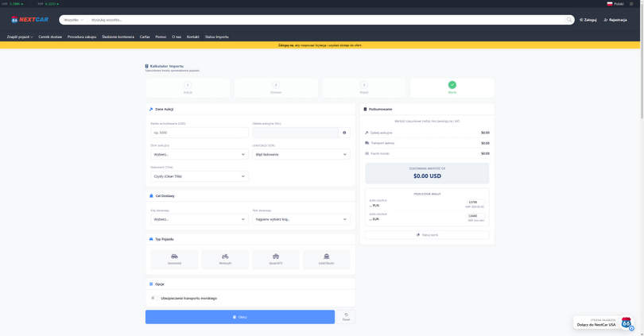Click the auction fee info icon
Viewport: 644px width, 336px height.
pyautogui.click(x=344, y=133)
